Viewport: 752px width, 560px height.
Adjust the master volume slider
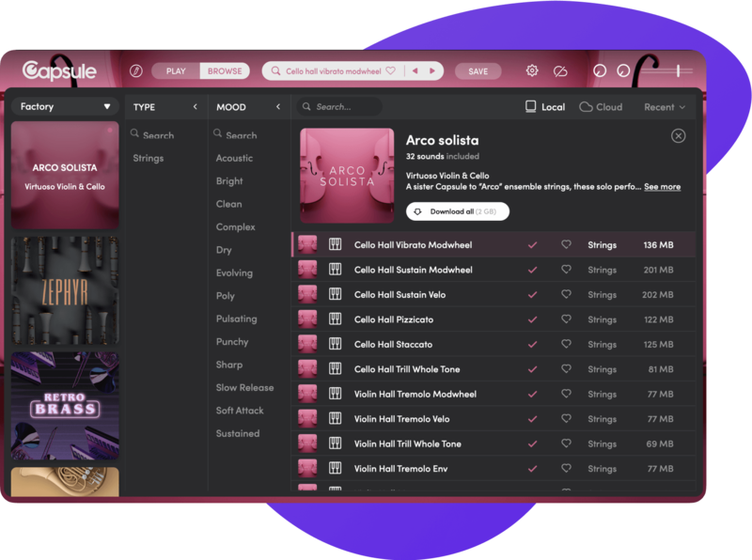pyautogui.click(x=678, y=71)
